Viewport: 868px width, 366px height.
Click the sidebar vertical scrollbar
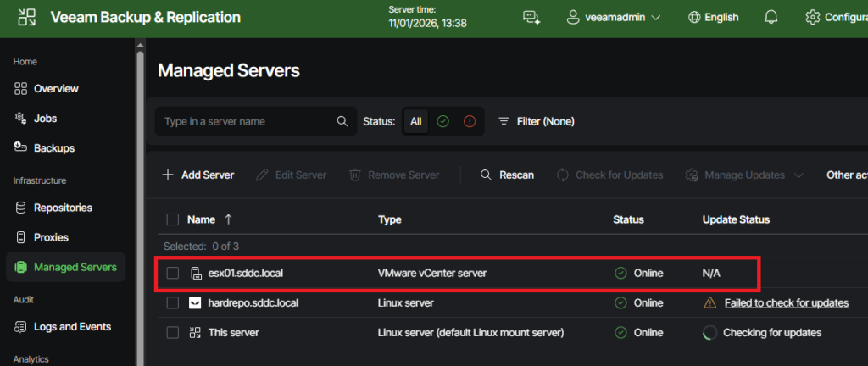[140, 208]
